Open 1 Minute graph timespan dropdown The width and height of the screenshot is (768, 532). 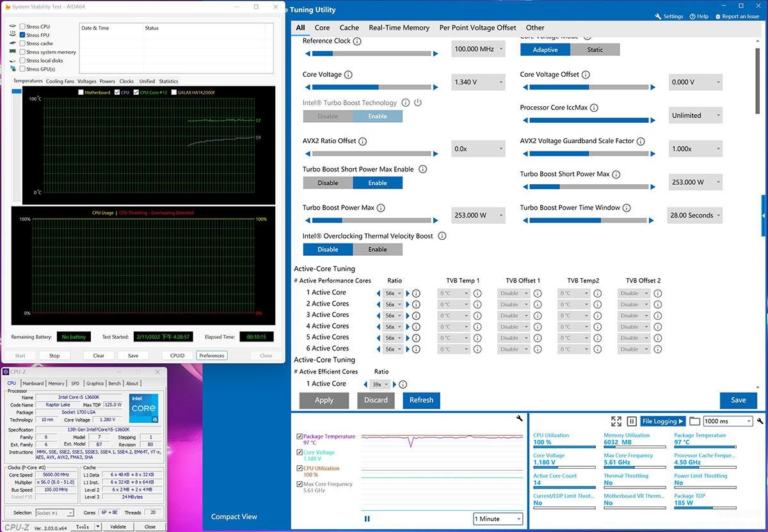click(498, 519)
